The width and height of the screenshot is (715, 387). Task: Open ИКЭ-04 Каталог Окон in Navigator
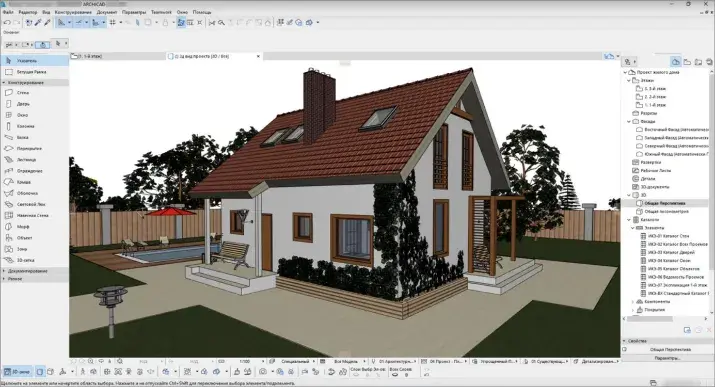tap(669, 261)
